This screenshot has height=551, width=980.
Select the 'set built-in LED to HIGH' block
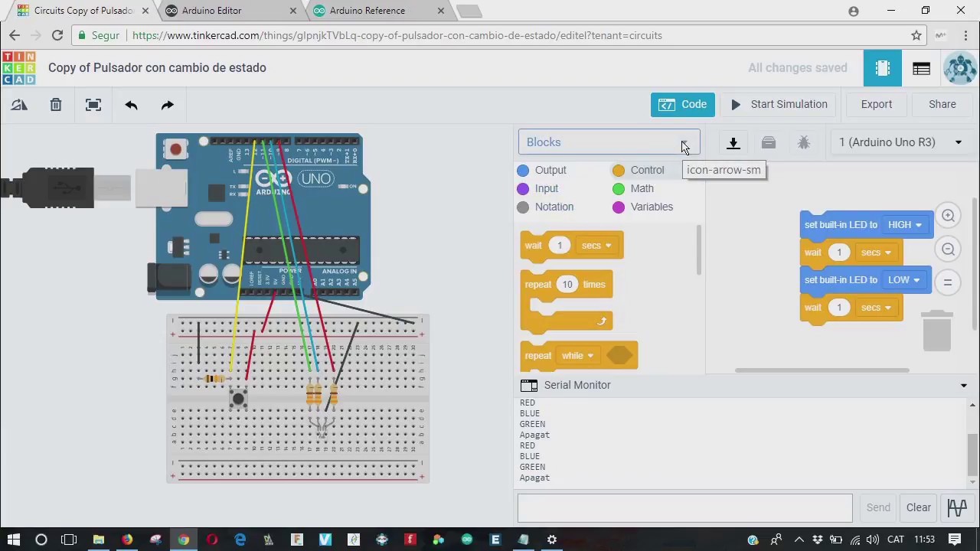point(842,225)
